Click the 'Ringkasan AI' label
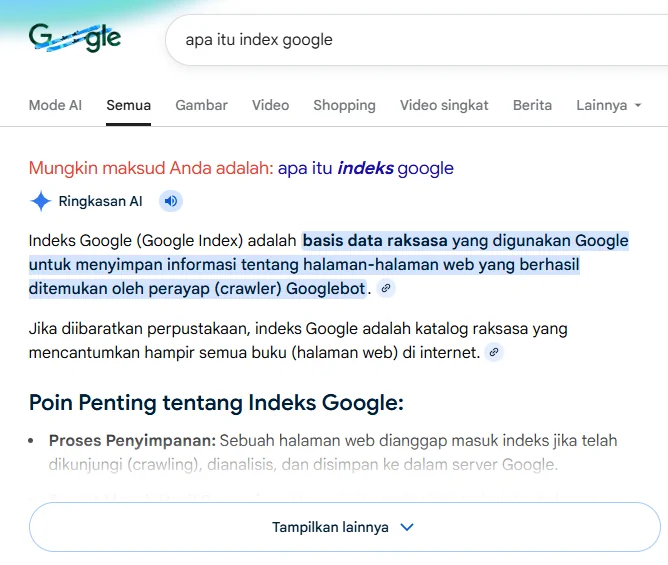 pos(100,201)
